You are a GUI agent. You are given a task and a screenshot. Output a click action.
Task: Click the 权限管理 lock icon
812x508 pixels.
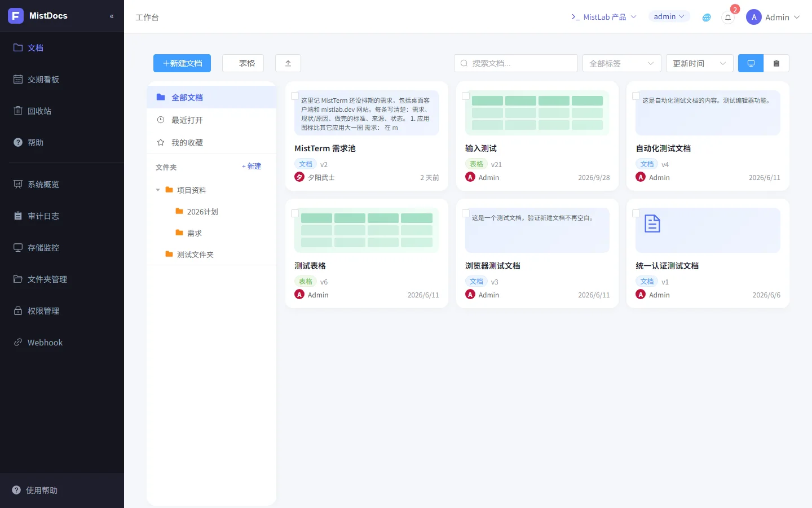18,310
